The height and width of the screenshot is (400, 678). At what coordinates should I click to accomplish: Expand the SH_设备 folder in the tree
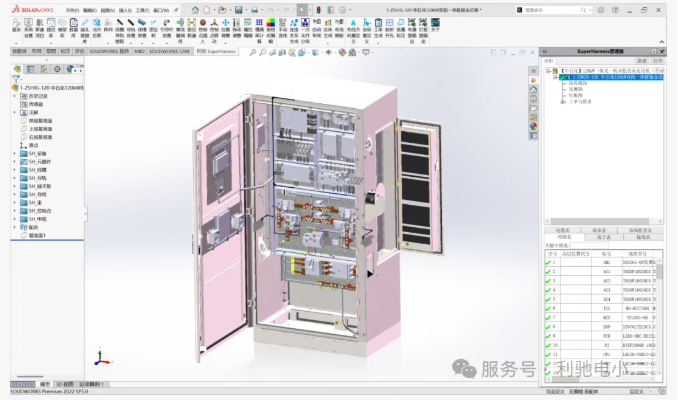click(15, 154)
